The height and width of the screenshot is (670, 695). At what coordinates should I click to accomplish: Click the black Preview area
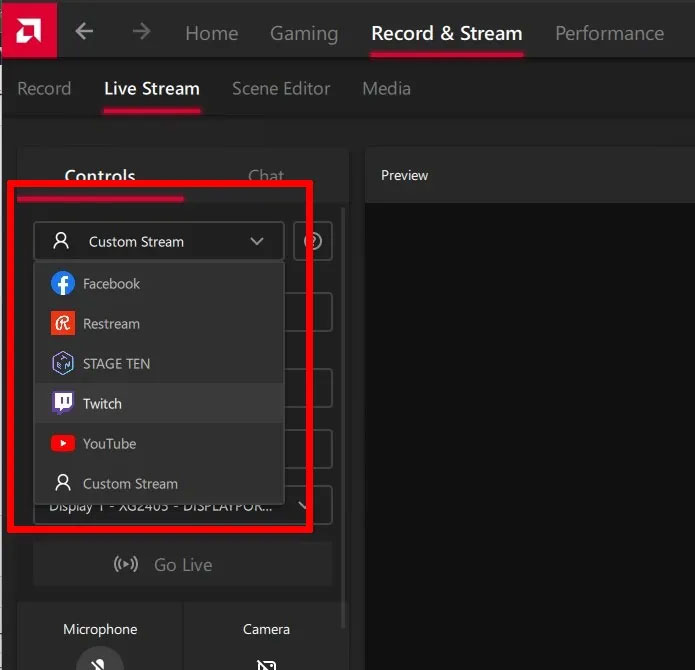click(x=530, y=436)
